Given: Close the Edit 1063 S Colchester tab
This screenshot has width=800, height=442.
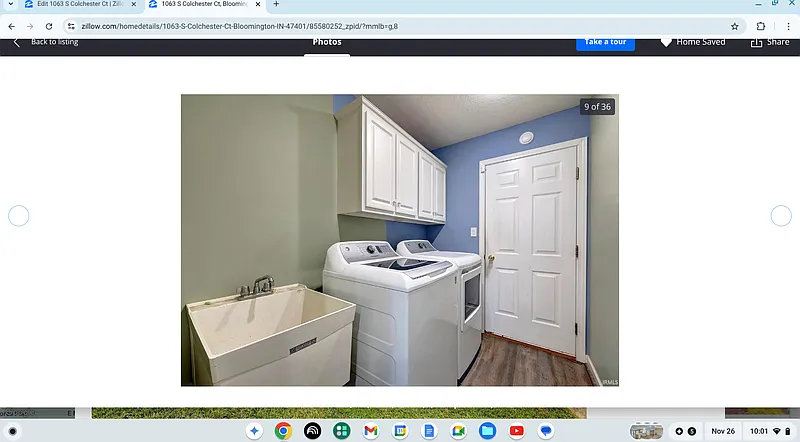Looking at the screenshot, I should pyautogui.click(x=134, y=4).
